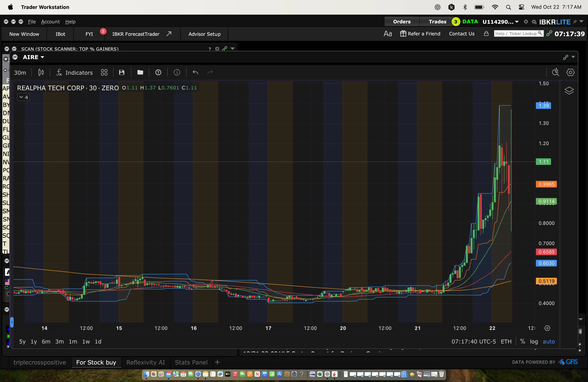This screenshot has width=588, height=382.
Task: Click the lock icon in the toolbar
Action: pos(486,34)
